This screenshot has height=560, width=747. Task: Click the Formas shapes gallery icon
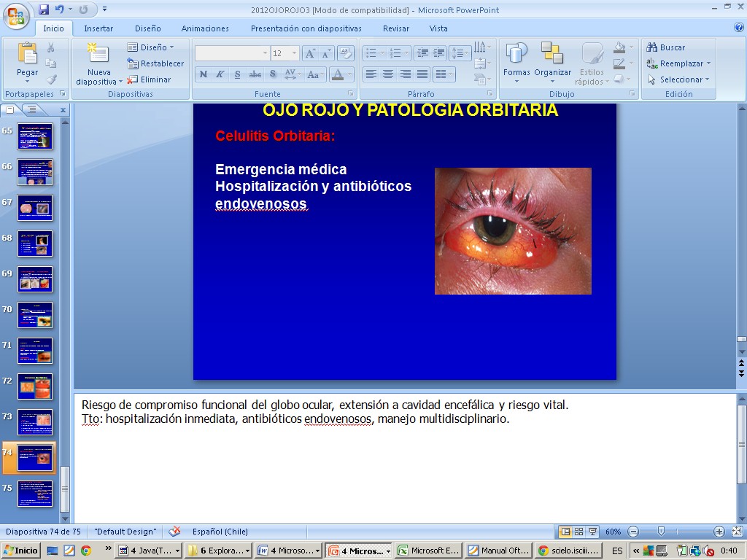(x=516, y=54)
